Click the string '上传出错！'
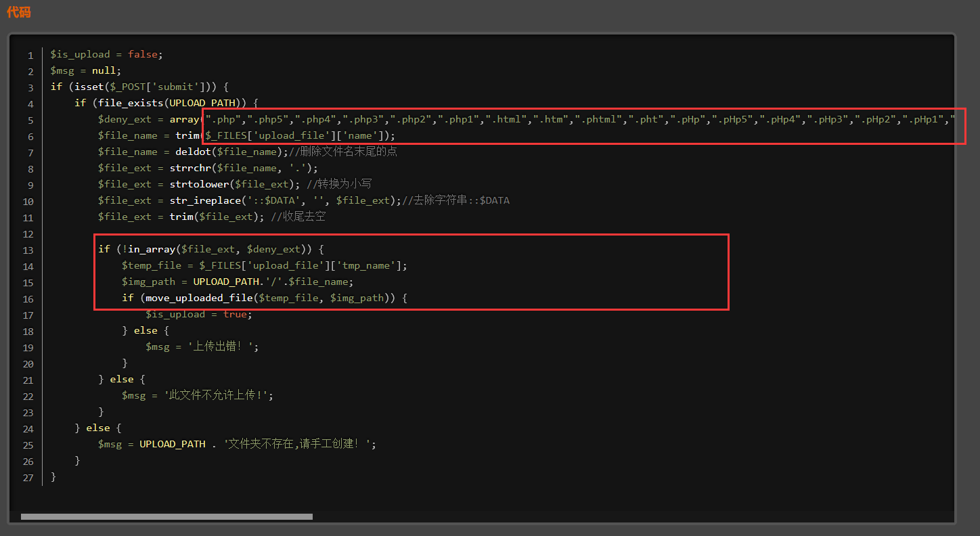This screenshot has width=980, height=536. (x=221, y=347)
